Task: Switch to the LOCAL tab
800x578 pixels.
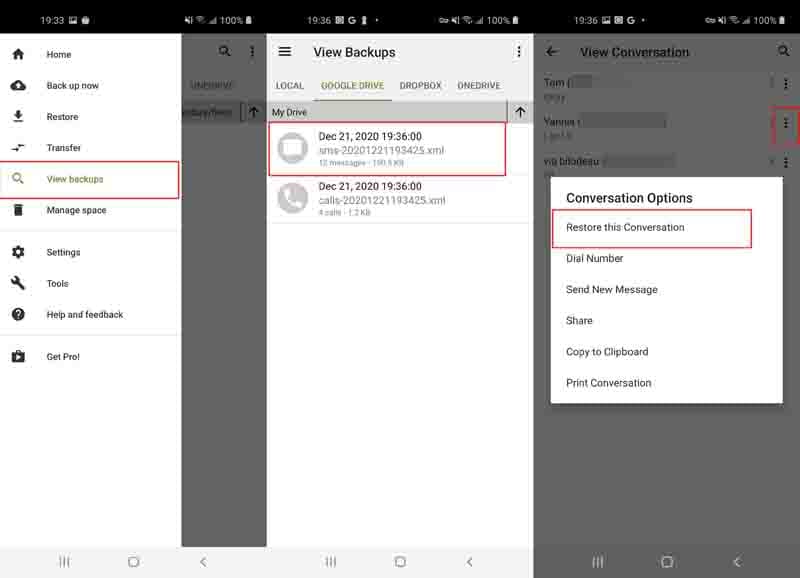Action: click(290, 85)
